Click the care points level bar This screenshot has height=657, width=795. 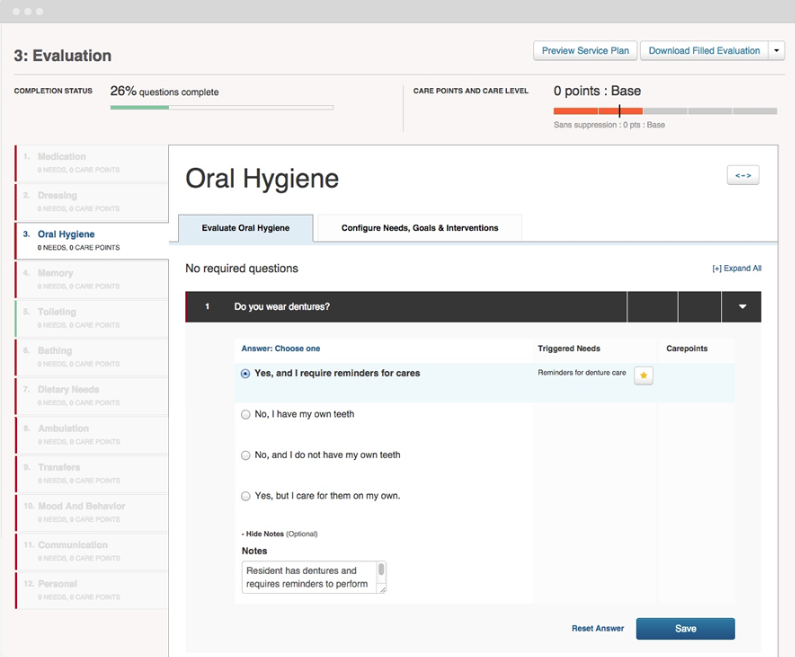pyautogui.click(x=665, y=111)
